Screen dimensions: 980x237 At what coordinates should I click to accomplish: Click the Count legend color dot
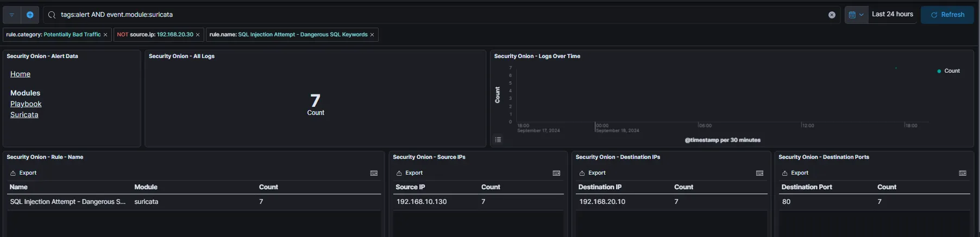(x=939, y=71)
